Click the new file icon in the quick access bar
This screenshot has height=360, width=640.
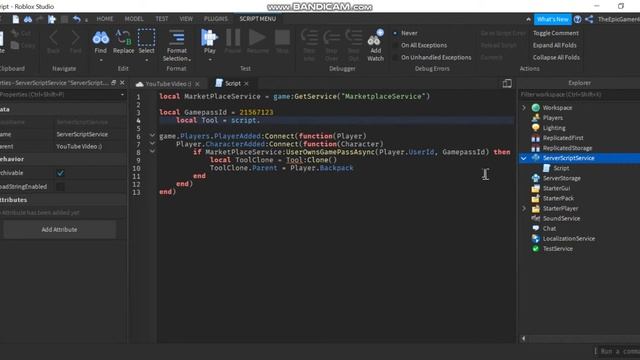click(16, 19)
